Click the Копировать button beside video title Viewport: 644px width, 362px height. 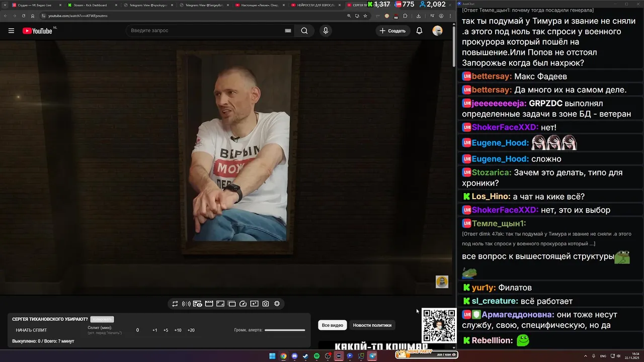click(x=102, y=319)
